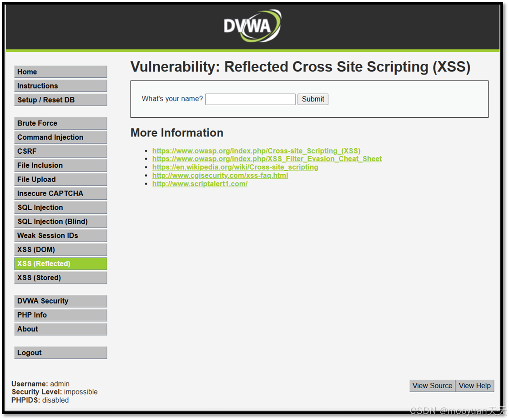
Task: Open XSS (DOM) module
Action: 60,249
